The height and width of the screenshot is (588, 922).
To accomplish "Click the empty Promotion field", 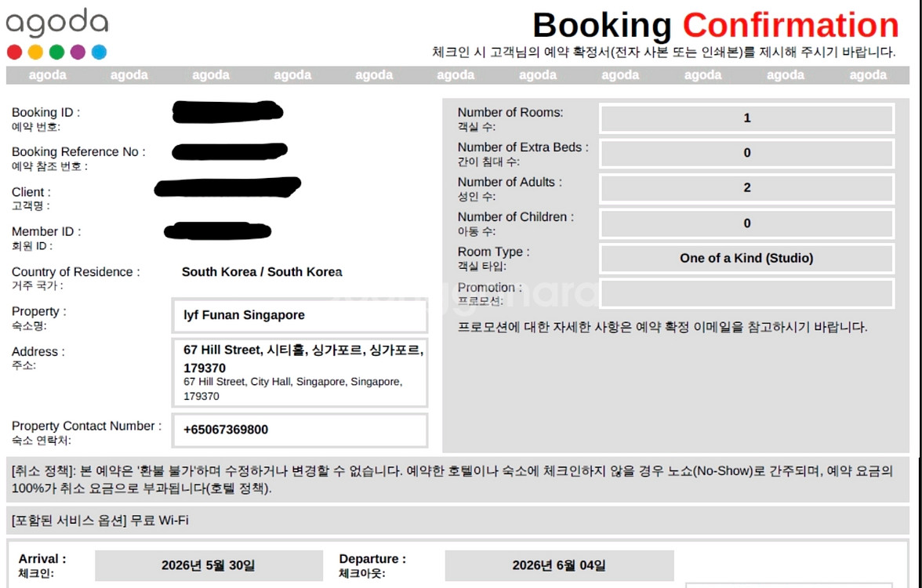I will pyautogui.click(x=746, y=293).
